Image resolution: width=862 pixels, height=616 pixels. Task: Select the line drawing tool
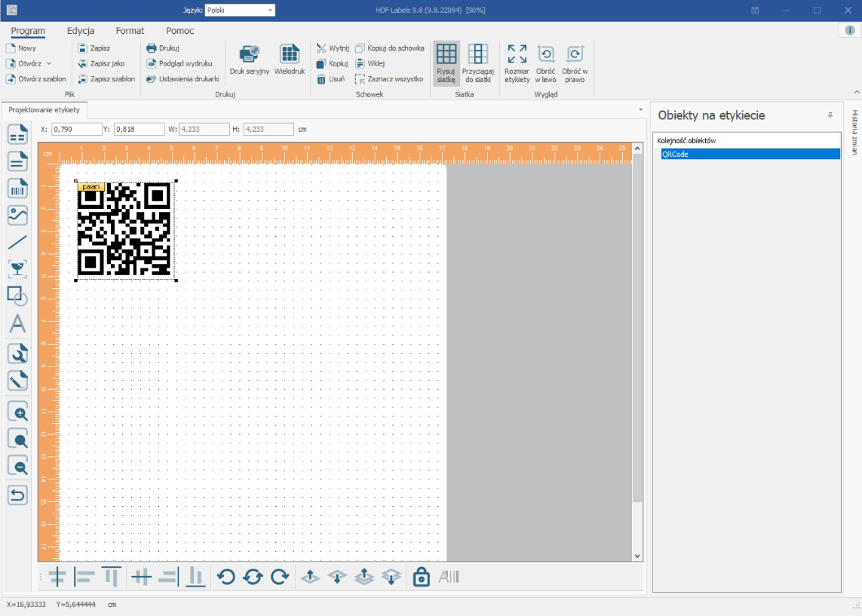[17, 242]
